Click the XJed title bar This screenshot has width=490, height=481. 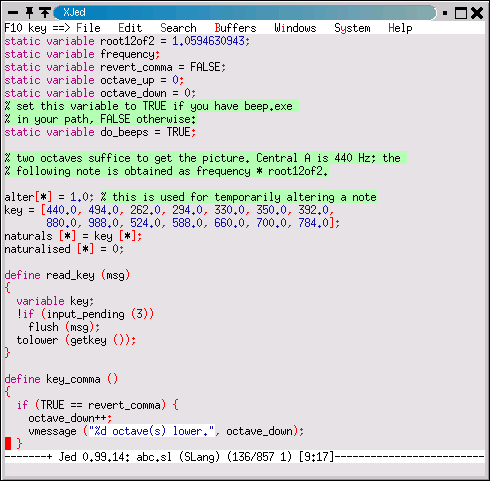(x=245, y=13)
